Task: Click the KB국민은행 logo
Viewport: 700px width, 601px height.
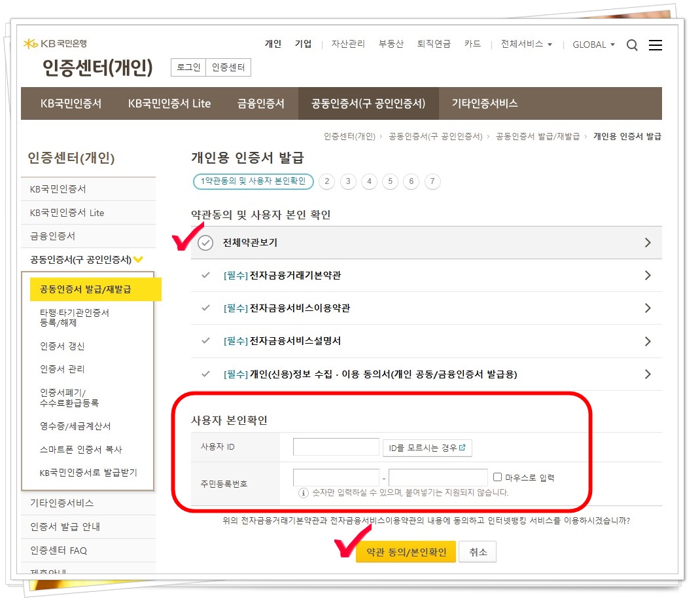Action: coord(56,43)
